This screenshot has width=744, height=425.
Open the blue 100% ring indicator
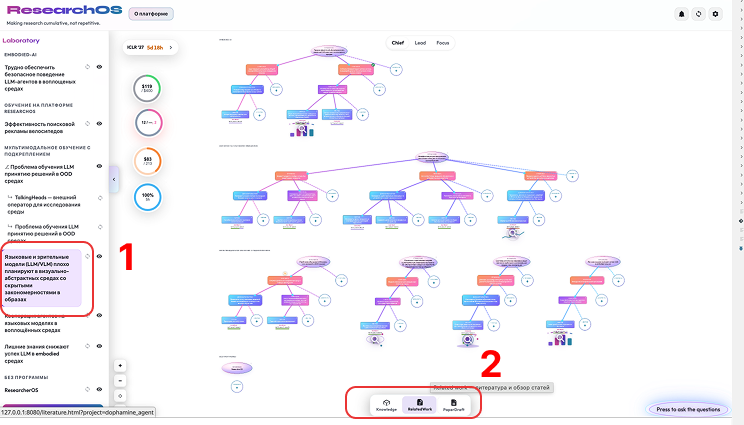(148, 197)
